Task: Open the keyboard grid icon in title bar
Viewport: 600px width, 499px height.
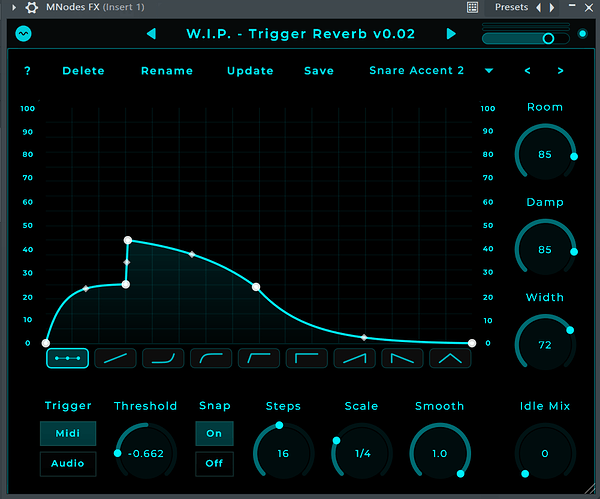Action: (473, 7)
